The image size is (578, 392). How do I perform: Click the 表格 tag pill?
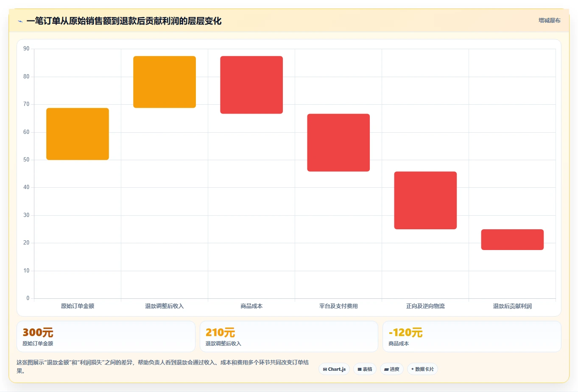coord(365,369)
